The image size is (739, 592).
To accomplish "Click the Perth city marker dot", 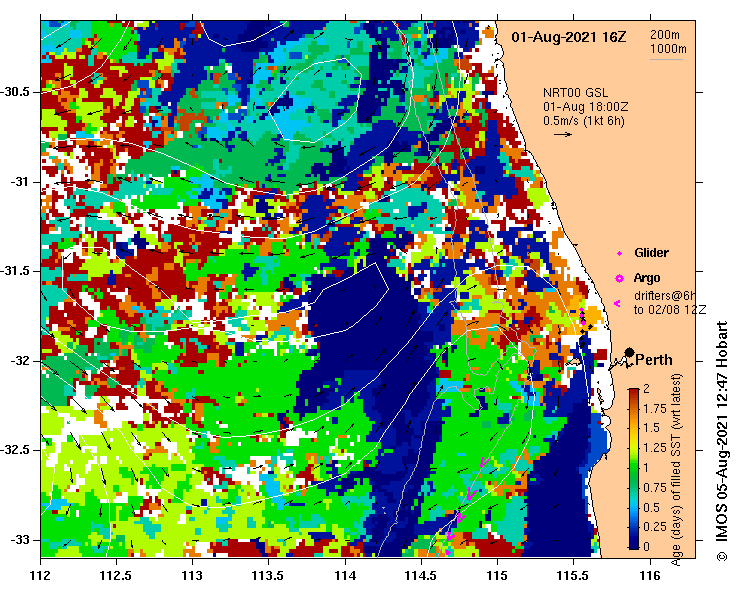I will tap(629, 352).
